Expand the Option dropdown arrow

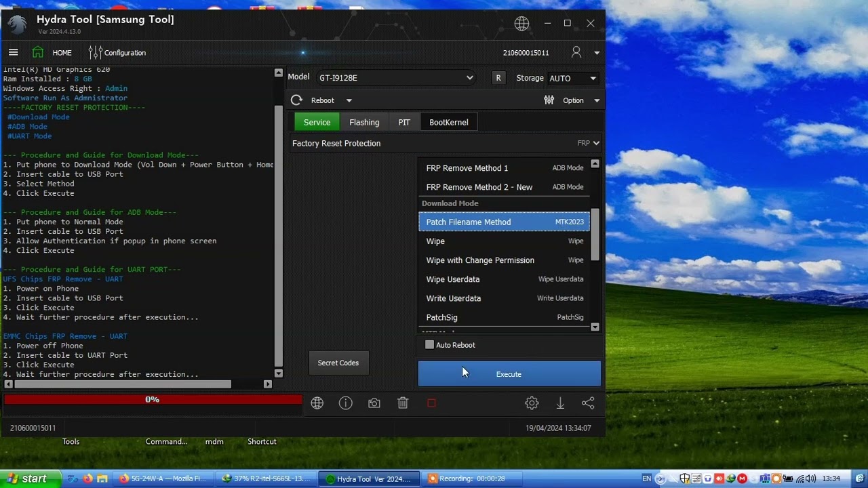[597, 101]
